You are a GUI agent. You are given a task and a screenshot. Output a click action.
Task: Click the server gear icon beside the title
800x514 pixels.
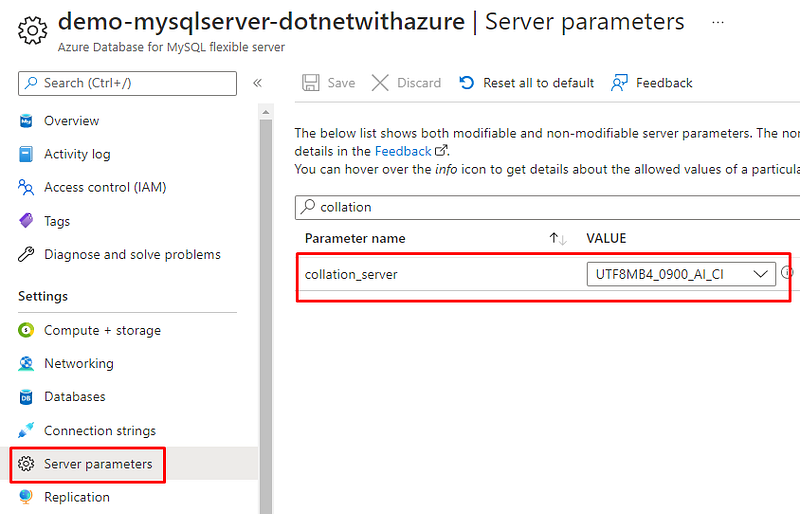(33, 31)
